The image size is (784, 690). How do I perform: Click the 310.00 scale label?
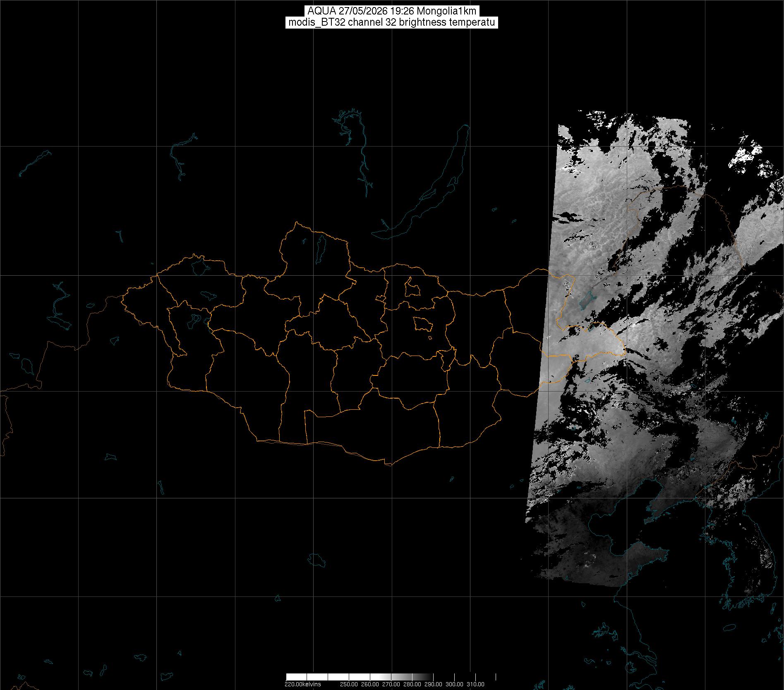pyautogui.click(x=475, y=684)
